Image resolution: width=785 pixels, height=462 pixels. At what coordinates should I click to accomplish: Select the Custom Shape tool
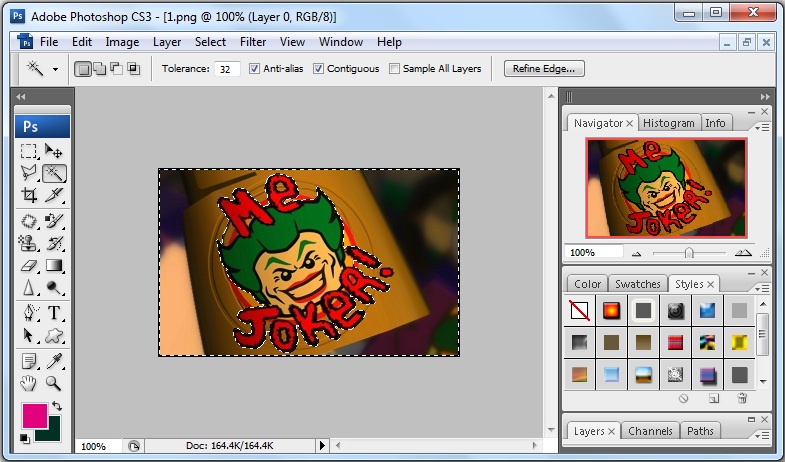pyautogui.click(x=54, y=335)
